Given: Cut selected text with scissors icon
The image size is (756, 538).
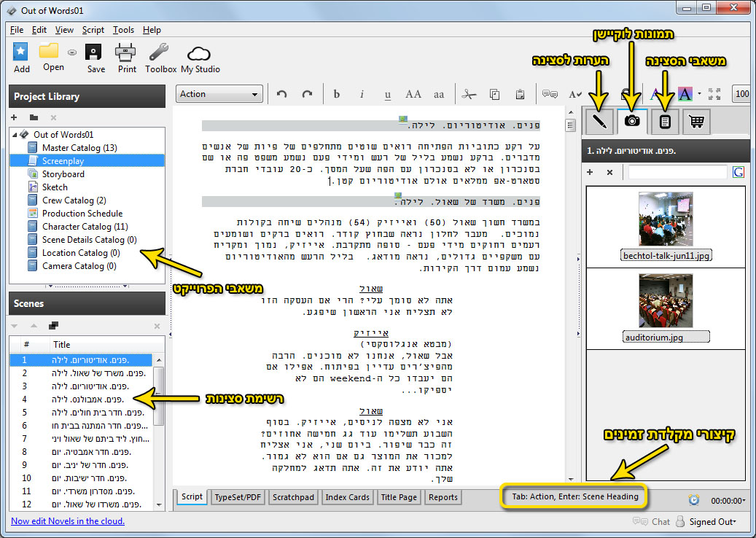Looking at the screenshot, I should (469, 94).
